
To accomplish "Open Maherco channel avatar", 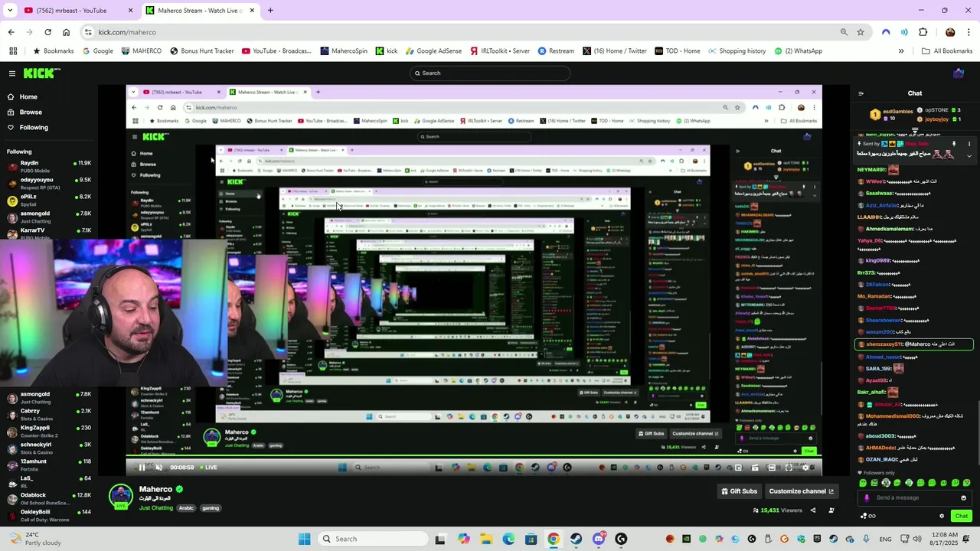I will 121,497.
